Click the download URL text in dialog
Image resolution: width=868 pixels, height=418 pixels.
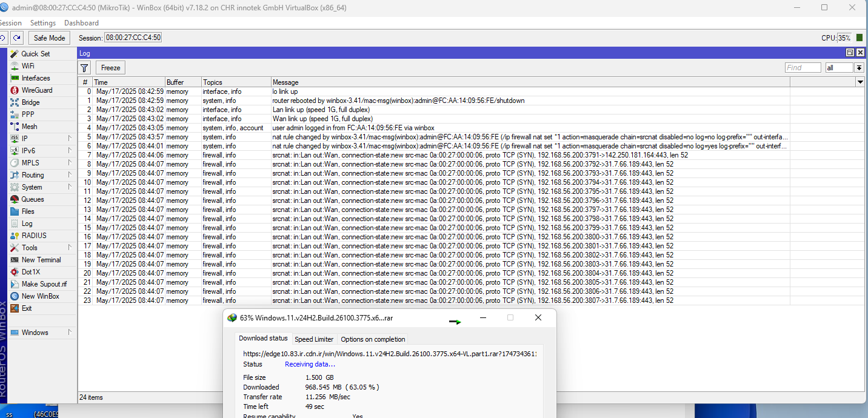point(390,354)
